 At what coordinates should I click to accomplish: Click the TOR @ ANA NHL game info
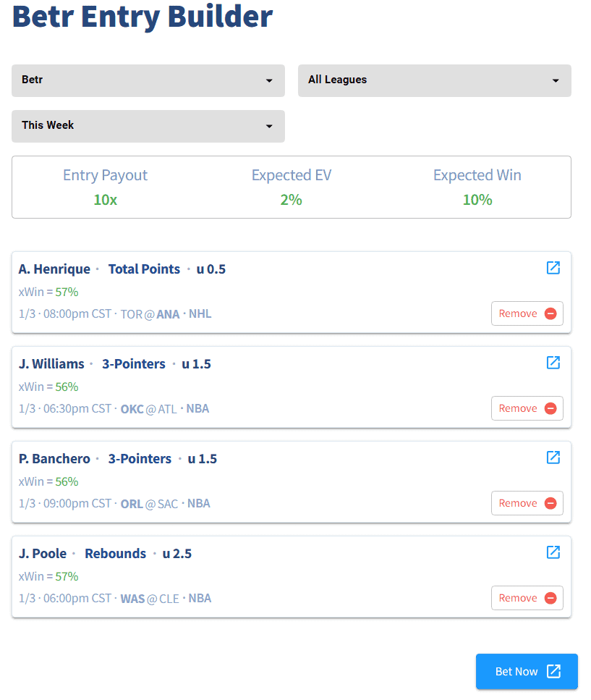(x=166, y=314)
